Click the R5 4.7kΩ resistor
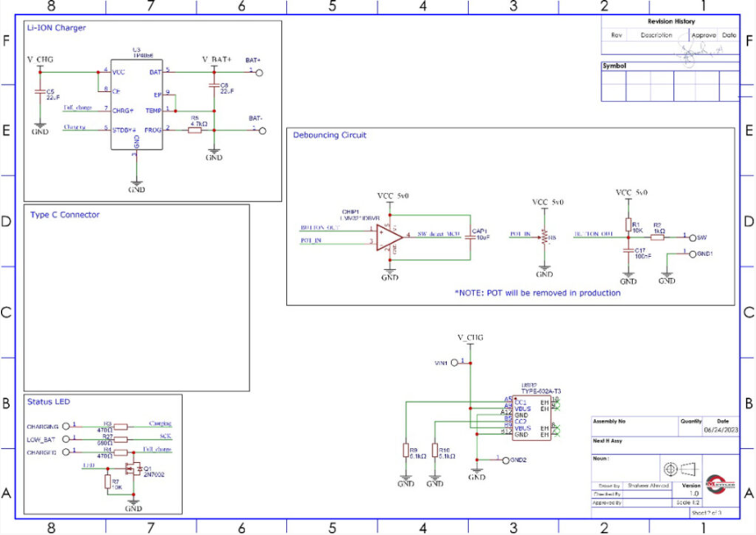The image size is (756, 535). [195, 130]
